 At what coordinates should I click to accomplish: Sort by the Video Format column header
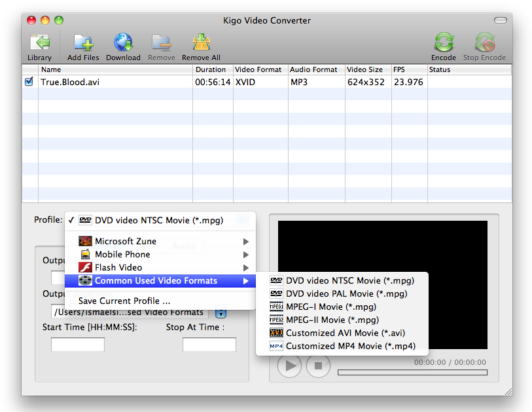[260, 69]
